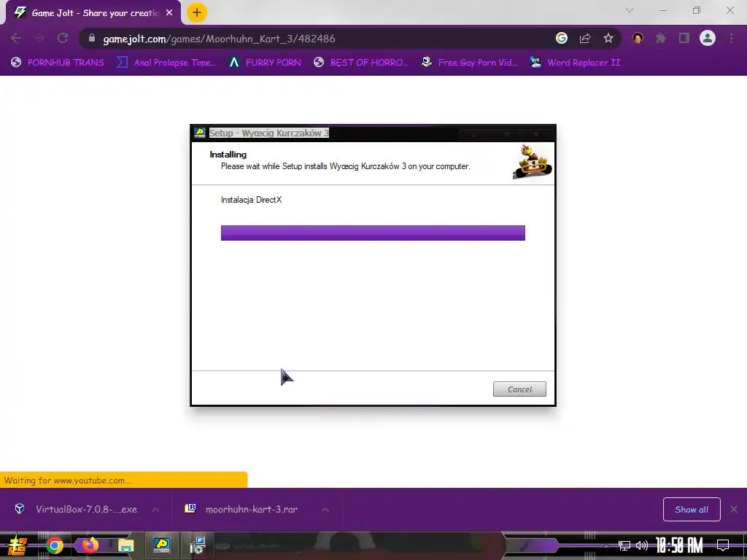Screen dimensions: 747x560
Task: Open Firefox from the taskbar
Action: tap(90, 545)
